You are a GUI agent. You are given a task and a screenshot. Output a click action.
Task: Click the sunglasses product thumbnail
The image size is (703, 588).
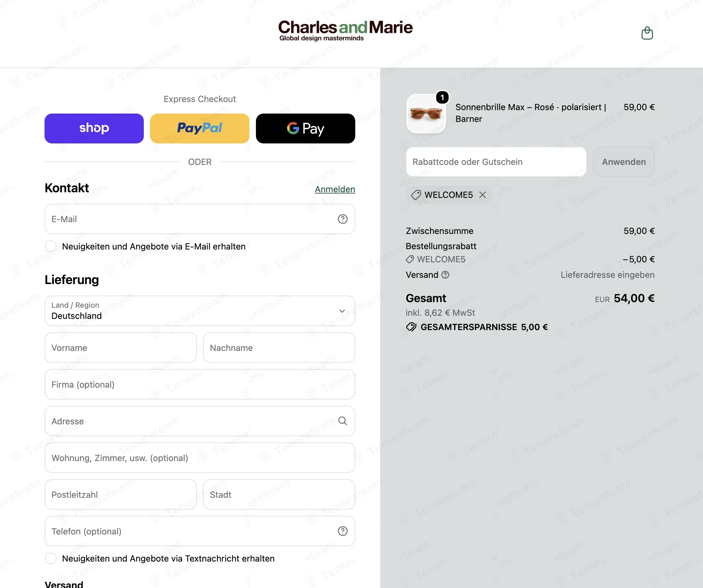click(x=426, y=114)
